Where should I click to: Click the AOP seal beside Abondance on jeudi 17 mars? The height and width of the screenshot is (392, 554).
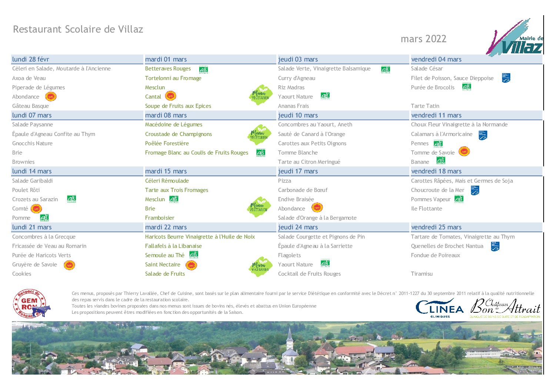(317, 207)
